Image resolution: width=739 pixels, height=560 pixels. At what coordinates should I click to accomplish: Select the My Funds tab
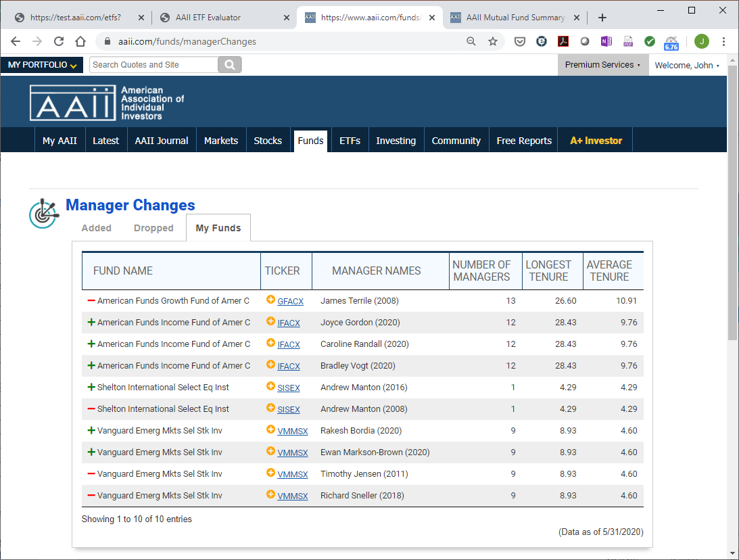[218, 228]
